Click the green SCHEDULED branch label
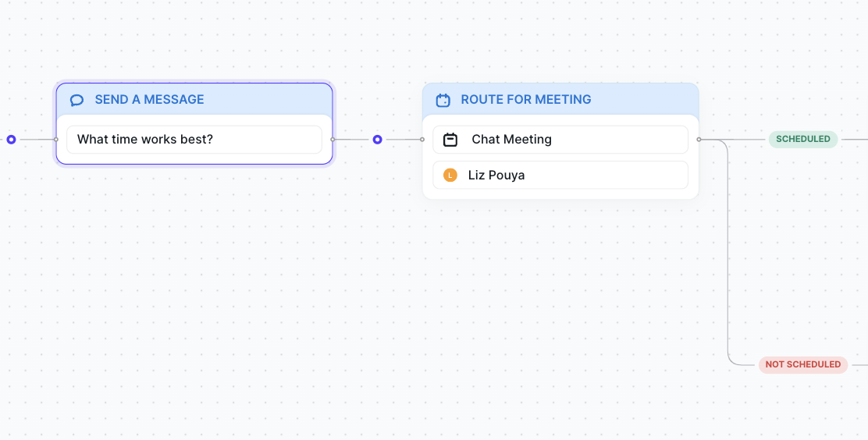The image size is (868, 440). coord(802,140)
